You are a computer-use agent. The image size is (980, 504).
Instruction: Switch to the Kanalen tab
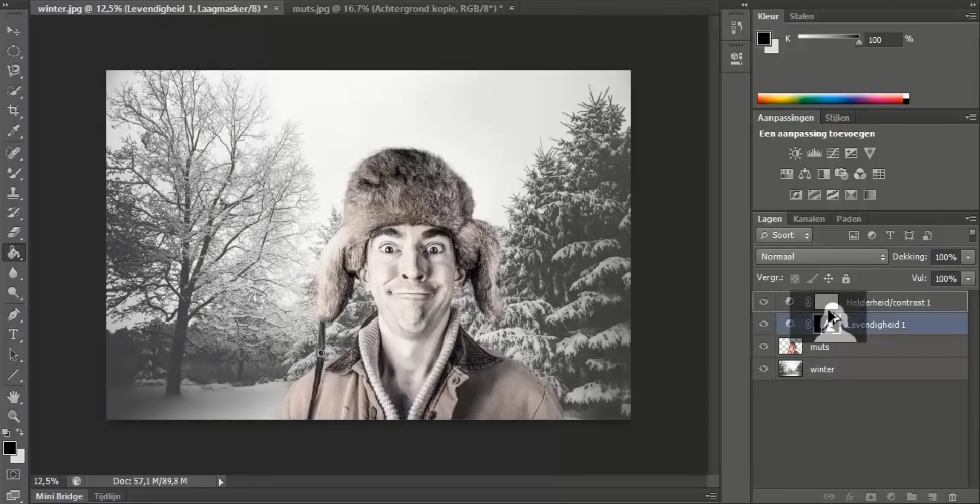point(808,219)
